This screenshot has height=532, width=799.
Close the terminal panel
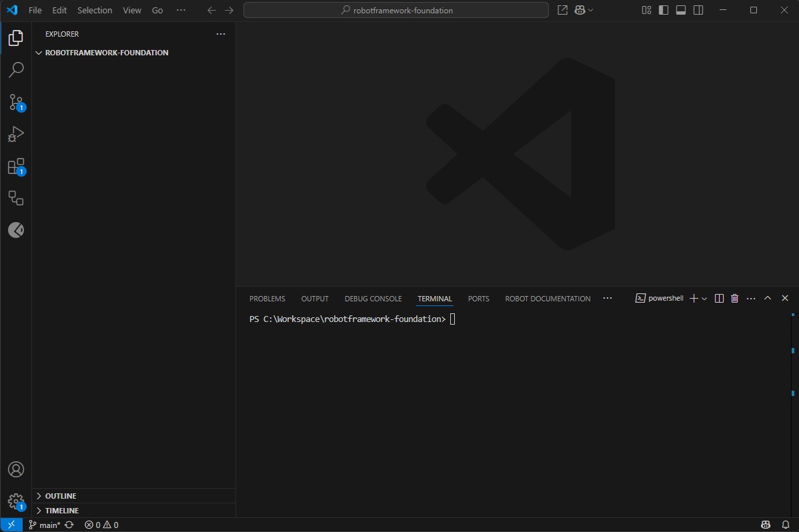[785, 298]
